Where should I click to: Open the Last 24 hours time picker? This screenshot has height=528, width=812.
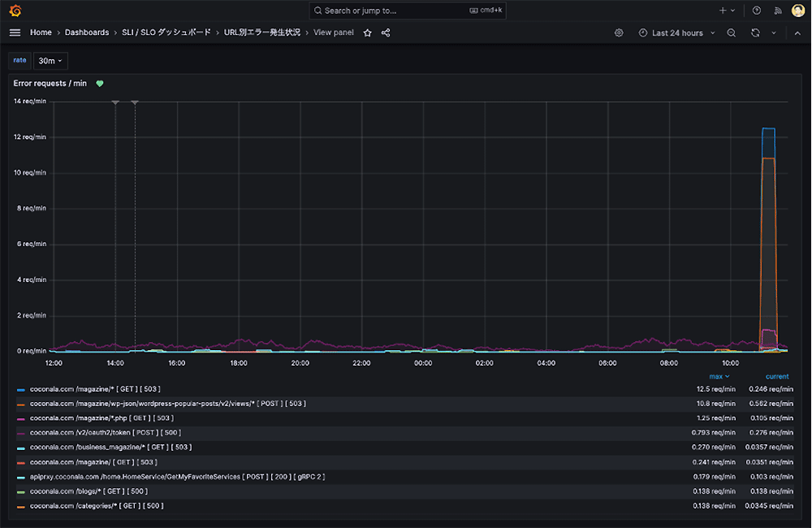click(677, 32)
